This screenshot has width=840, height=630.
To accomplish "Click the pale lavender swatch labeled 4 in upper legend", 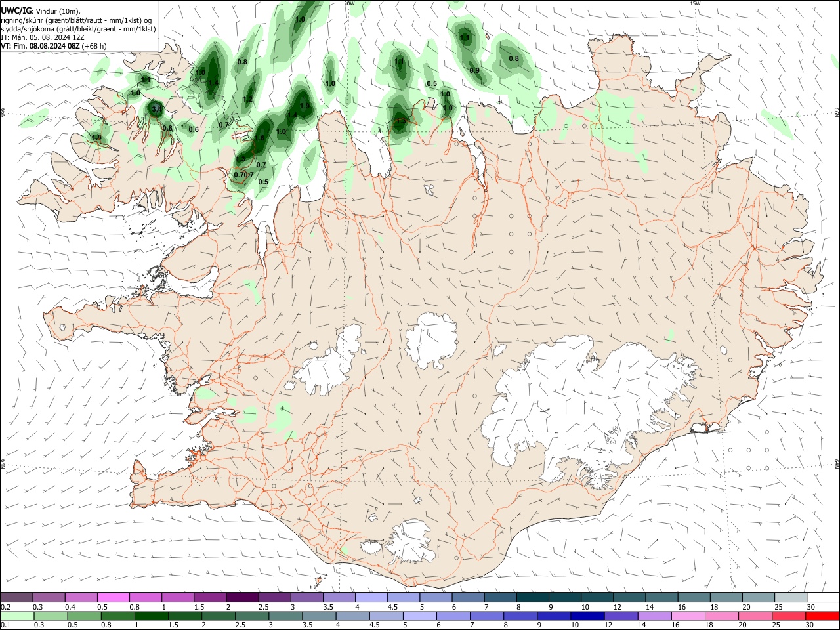I will pos(371,598).
